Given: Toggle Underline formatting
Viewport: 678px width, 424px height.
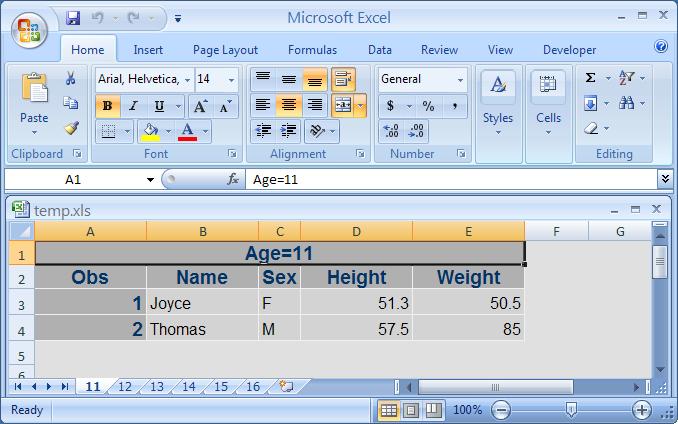Looking at the screenshot, I should click(159, 106).
